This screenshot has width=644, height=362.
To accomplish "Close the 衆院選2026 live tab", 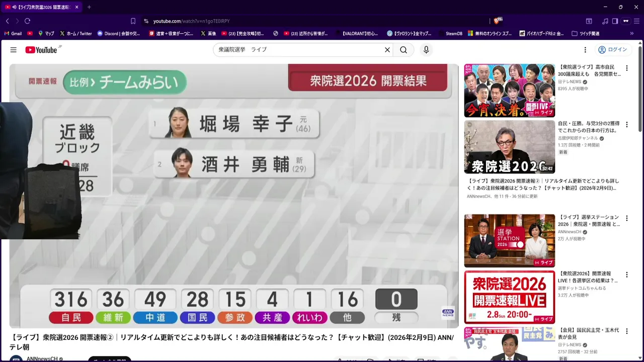I will click(76, 7).
